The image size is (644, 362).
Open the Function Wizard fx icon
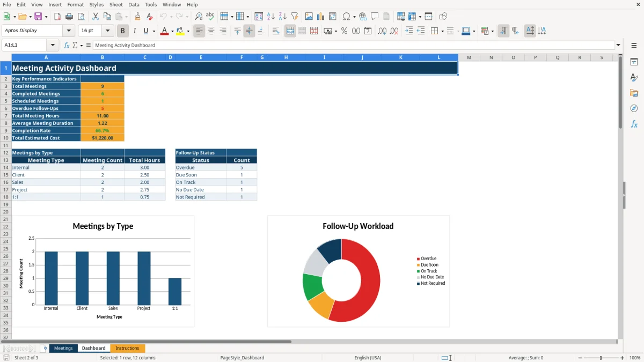coord(67,45)
